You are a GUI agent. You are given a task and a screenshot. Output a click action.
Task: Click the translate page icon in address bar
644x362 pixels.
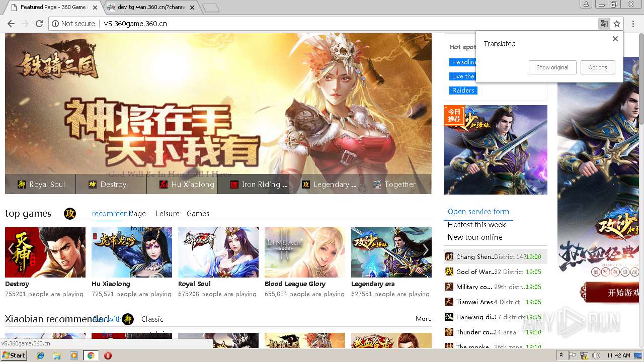click(x=604, y=24)
